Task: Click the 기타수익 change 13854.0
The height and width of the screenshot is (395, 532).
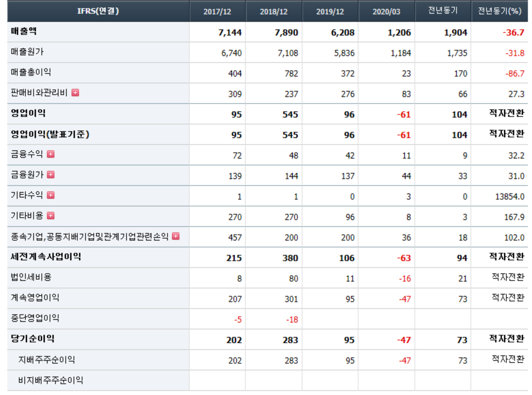Action: point(510,196)
